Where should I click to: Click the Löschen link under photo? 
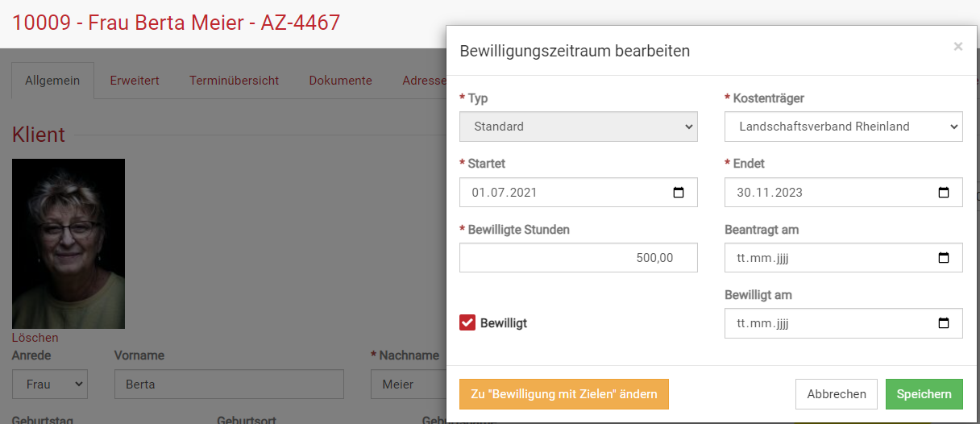pyautogui.click(x=35, y=338)
